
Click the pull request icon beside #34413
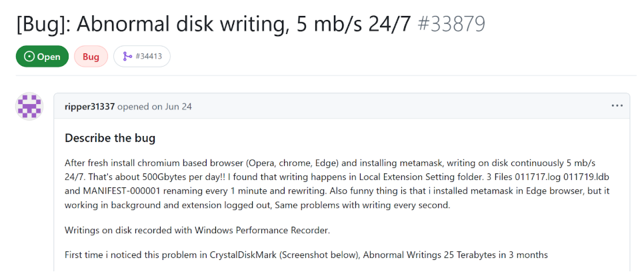pos(127,57)
